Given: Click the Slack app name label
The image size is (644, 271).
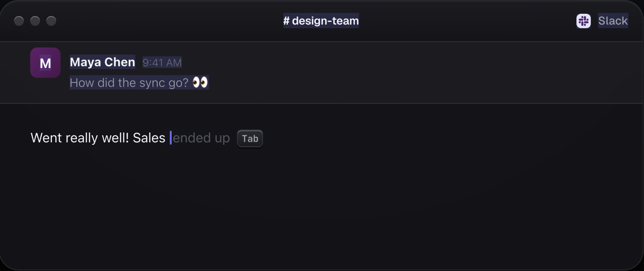Looking at the screenshot, I should tap(613, 21).
